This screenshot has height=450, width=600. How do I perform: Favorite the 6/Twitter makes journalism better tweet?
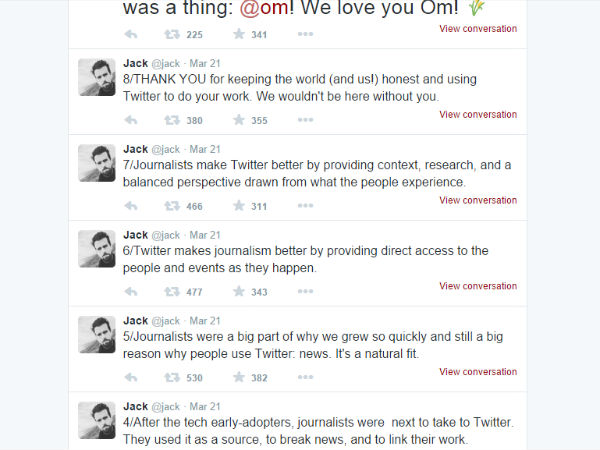tap(239, 292)
